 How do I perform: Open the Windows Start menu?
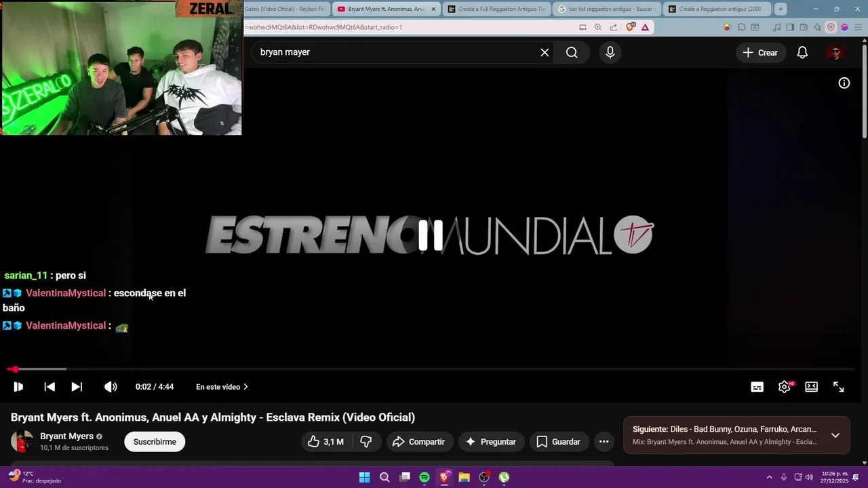(364, 477)
